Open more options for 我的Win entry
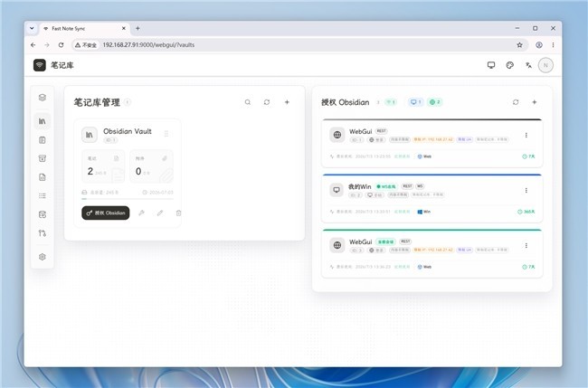The image size is (588, 388). [526, 191]
